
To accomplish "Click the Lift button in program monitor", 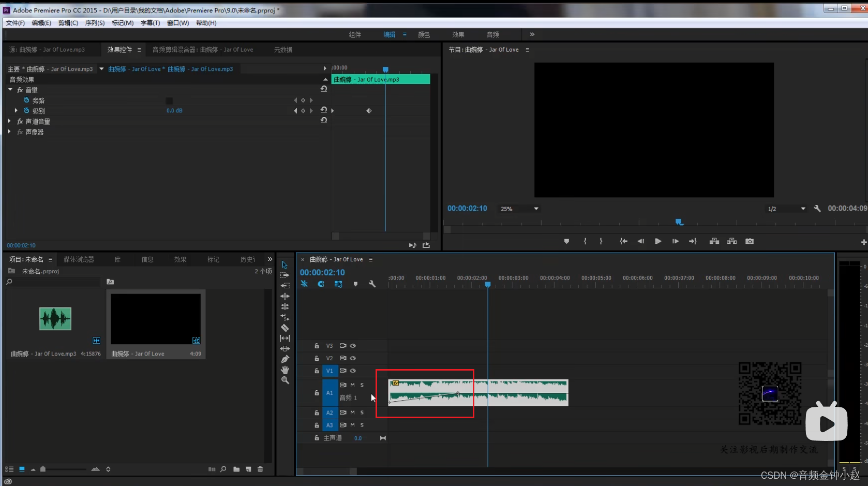I will pyautogui.click(x=714, y=241).
